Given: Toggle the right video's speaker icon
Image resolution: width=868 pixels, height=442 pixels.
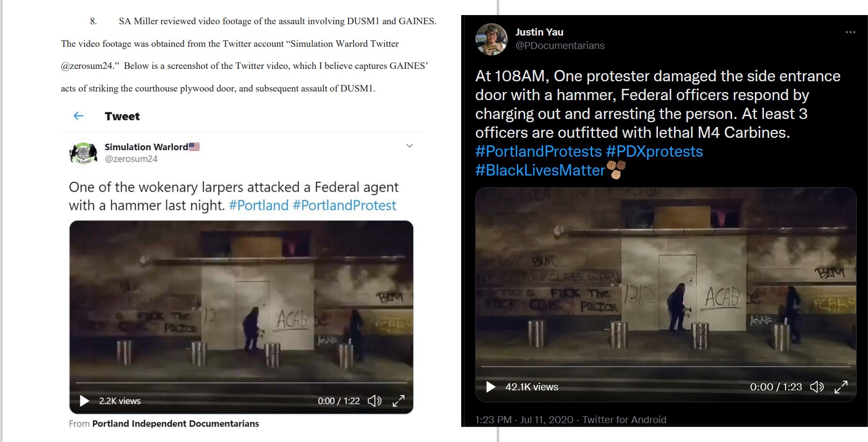Looking at the screenshot, I should (x=817, y=387).
